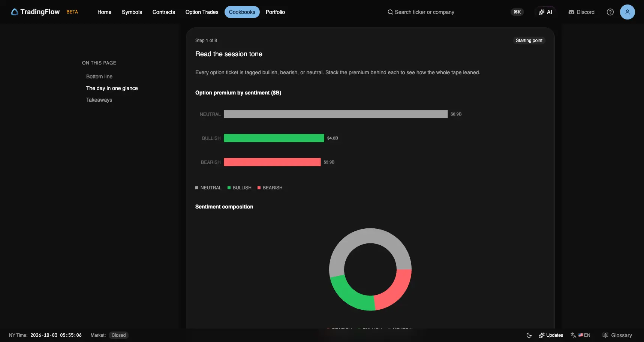
Task: Open the AI assistant sparkle button
Action: [545, 12]
